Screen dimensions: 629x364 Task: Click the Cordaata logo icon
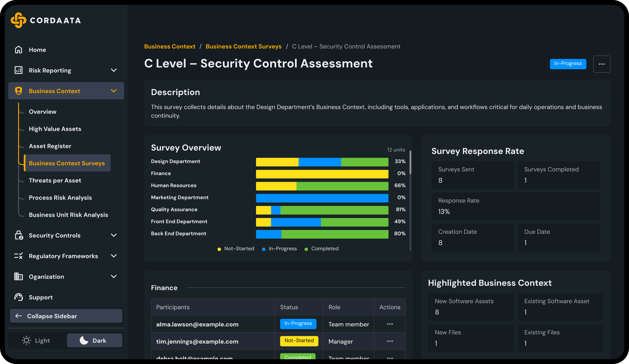(18, 20)
